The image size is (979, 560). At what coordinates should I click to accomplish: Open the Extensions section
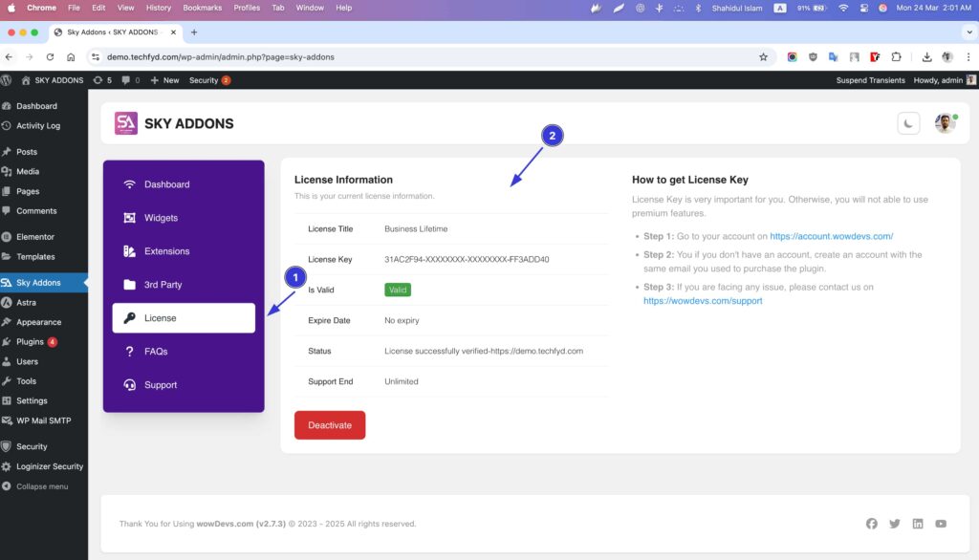184,251
